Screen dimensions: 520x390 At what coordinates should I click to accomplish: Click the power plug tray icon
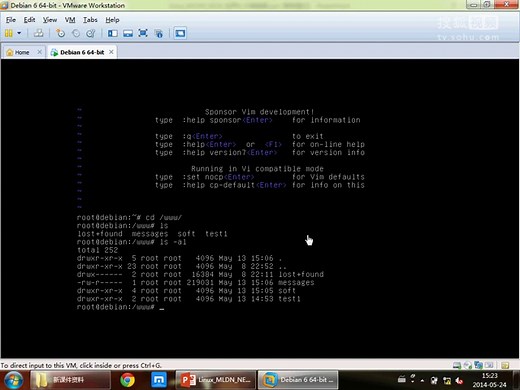(434, 380)
